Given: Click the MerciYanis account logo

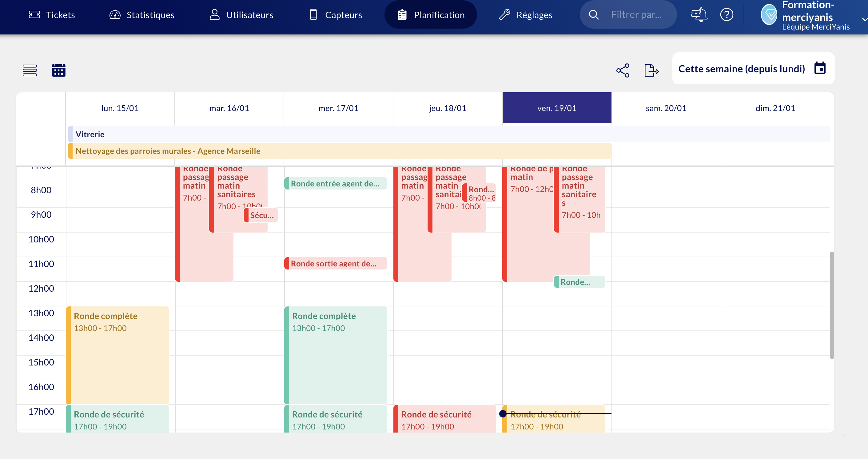Looking at the screenshot, I should 769,15.
